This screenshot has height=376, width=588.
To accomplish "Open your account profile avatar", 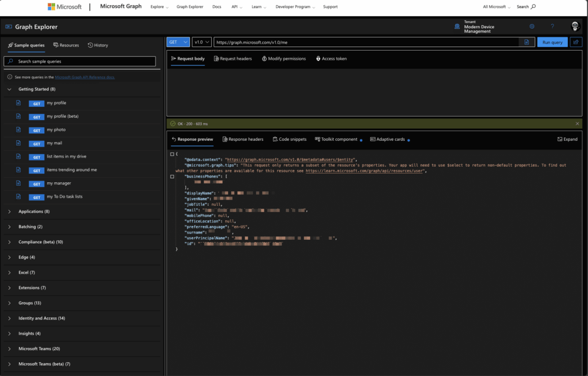I will tap(575, 26).
